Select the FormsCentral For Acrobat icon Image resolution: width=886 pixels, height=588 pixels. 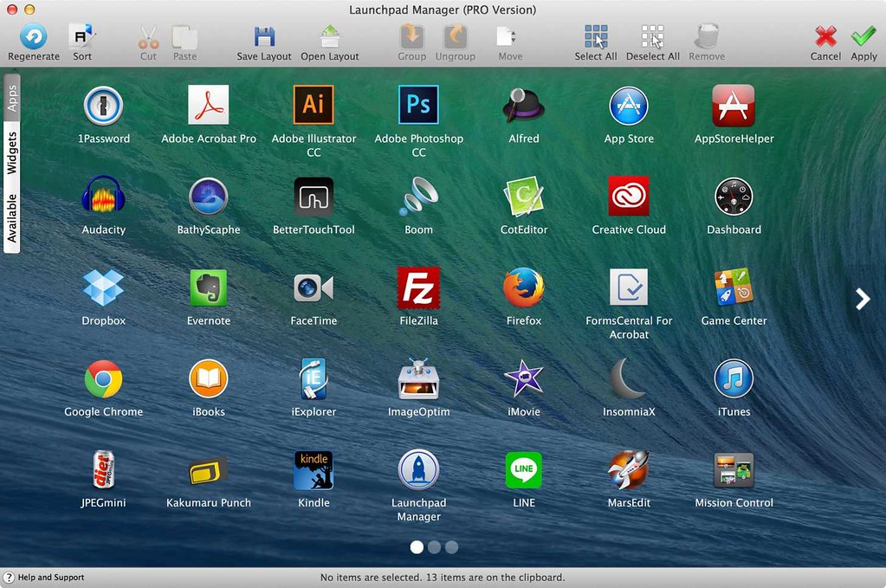pos(629,287)
